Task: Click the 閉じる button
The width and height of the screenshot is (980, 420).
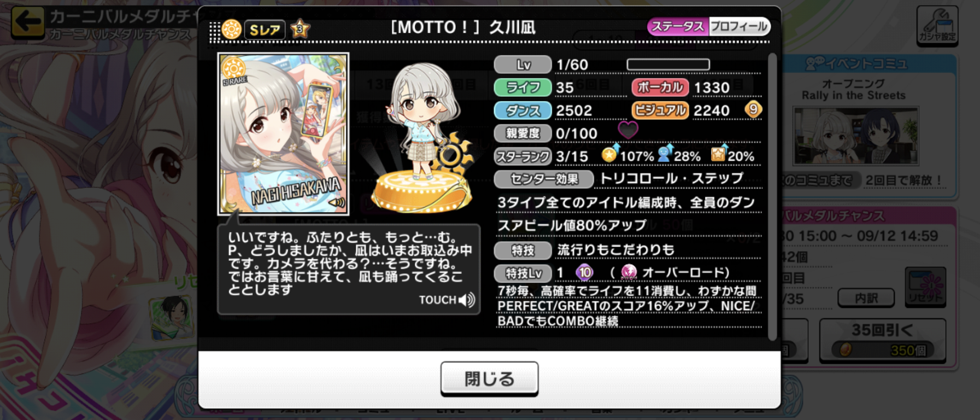Action: pyautogui.click(x=489, y=378)
